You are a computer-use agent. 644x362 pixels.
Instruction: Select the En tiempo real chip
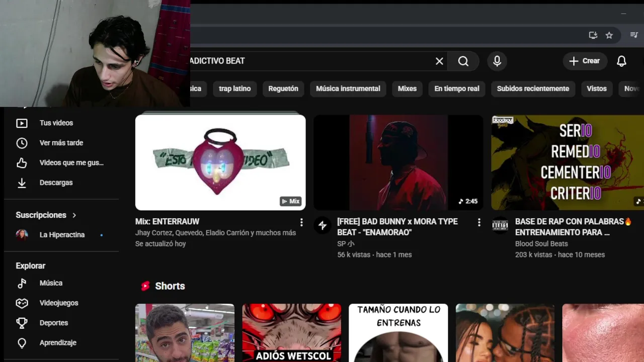pos(457,88)
